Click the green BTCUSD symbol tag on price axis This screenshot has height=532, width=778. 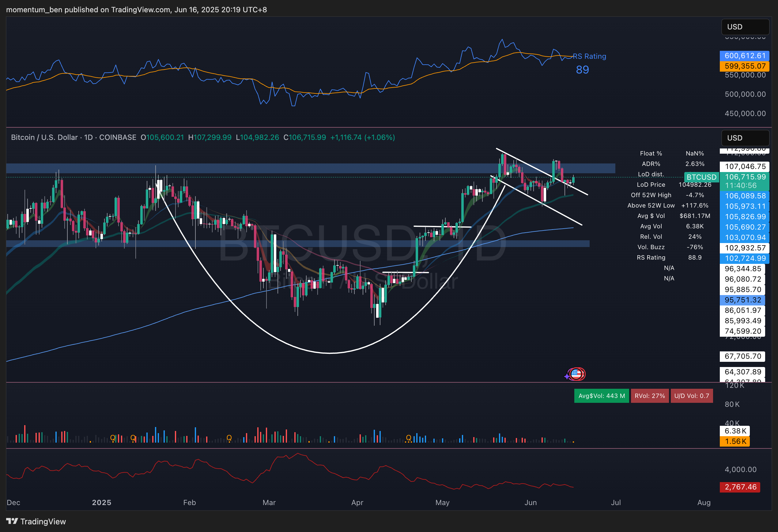701,177
